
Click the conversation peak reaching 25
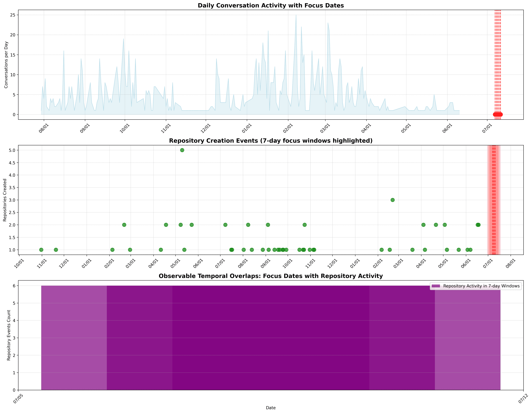coord(296,15)
